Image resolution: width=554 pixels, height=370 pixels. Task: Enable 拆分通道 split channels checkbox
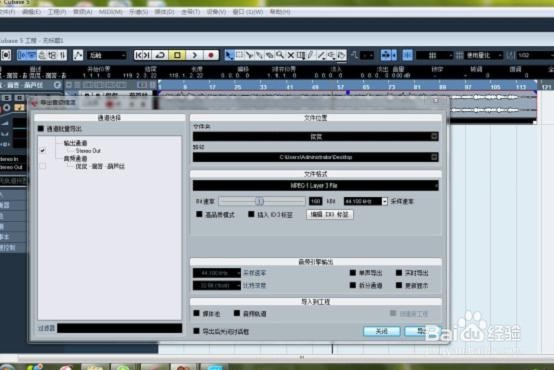[x=353, y=285]
